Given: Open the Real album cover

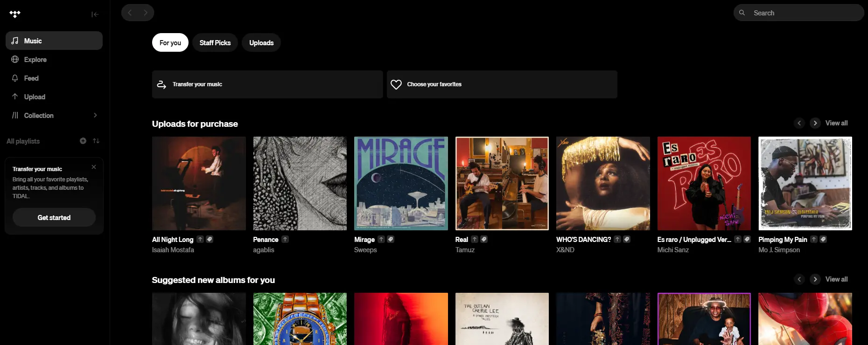Looking at the screenshot, I should click(502, 183).
